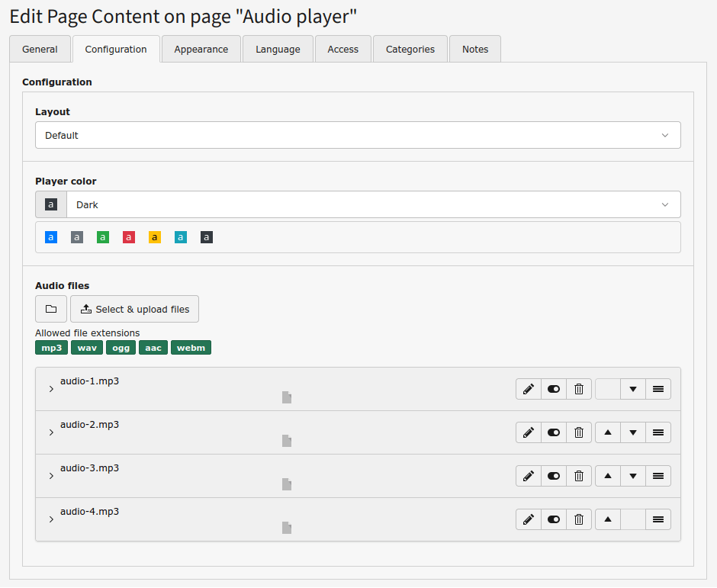Open the folder browse icon under Audio files
Image resolution: width=717 pixels, height=588 pixels.
pyautogui.click(x=51, y=309)
